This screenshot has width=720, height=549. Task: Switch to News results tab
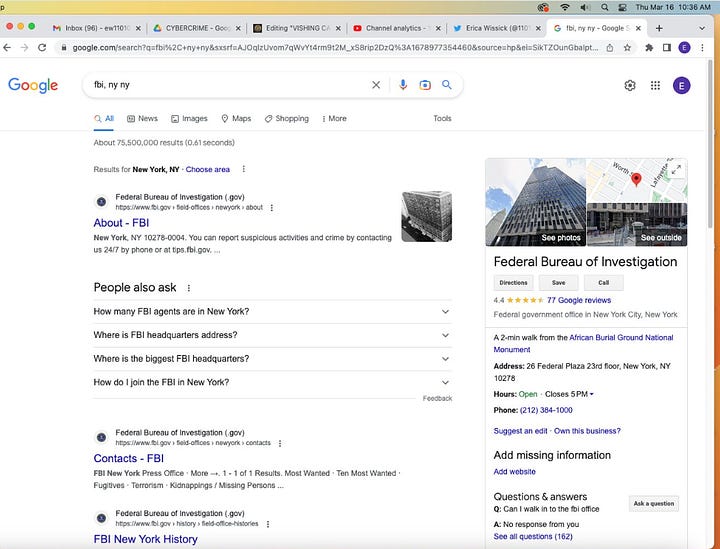pos(142,118)
